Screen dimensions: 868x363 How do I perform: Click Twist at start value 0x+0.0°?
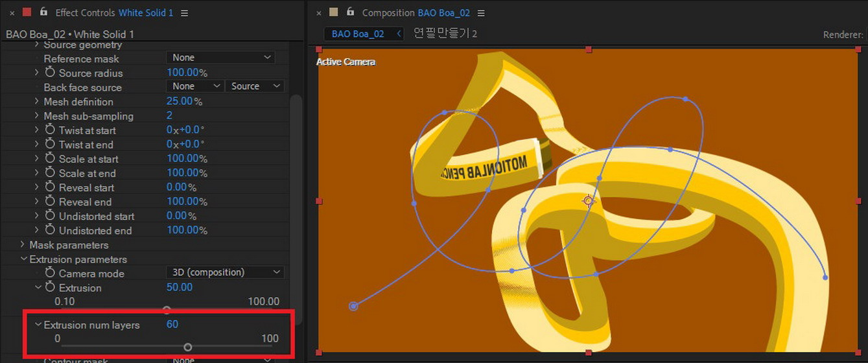[x=185, y=130]
